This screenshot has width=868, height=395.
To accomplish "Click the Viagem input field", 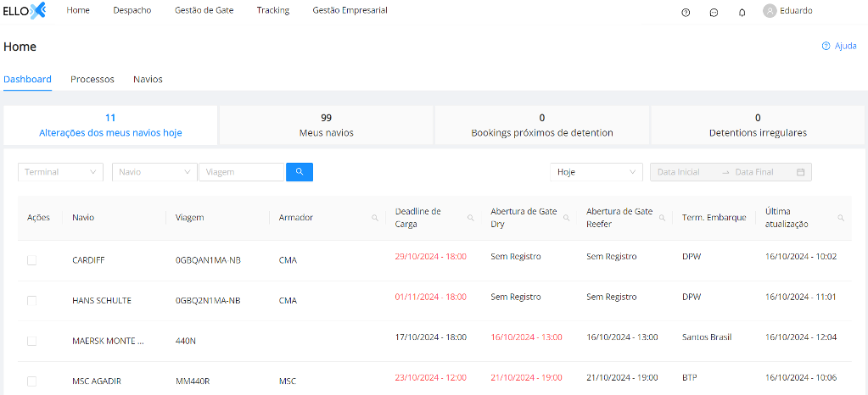I will [x=241, y=172].
